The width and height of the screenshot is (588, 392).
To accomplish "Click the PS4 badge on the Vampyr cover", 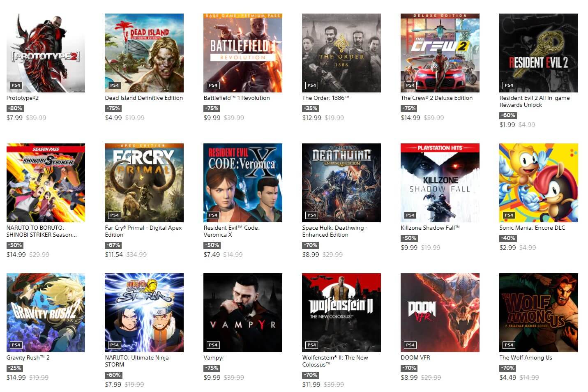I will click(213, 345).
